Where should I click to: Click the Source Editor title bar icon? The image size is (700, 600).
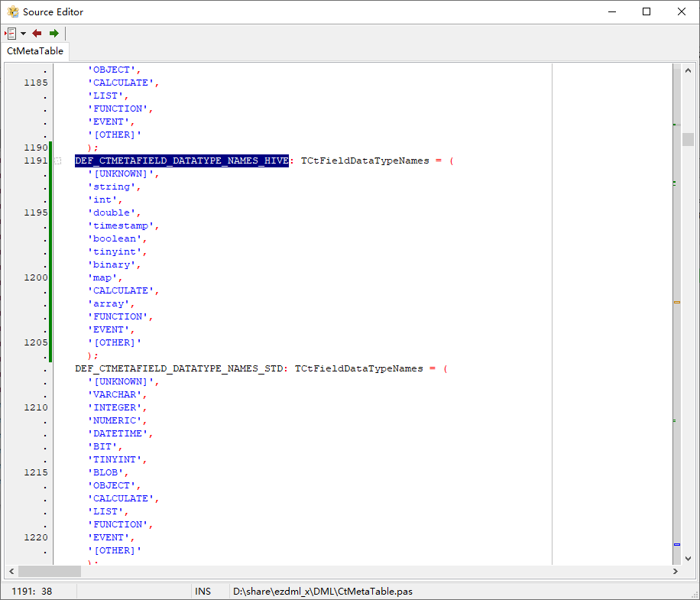[x=13, y=11]
